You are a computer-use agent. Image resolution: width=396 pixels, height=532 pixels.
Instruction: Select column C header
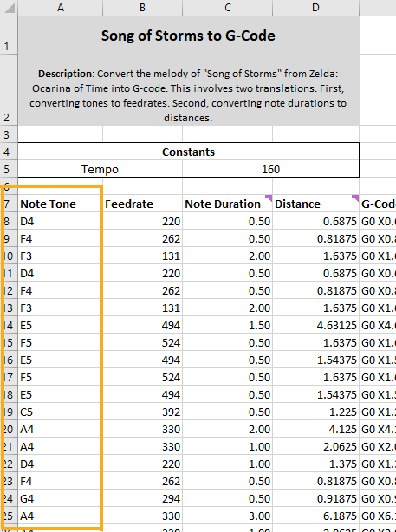point(228,8)
